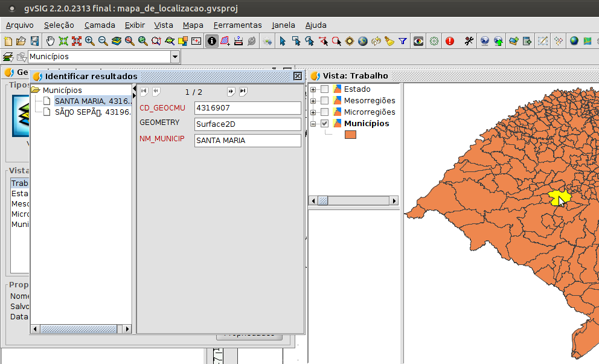
Task: Collapse the Municípios layer tree node
Action: coord(313,124)
